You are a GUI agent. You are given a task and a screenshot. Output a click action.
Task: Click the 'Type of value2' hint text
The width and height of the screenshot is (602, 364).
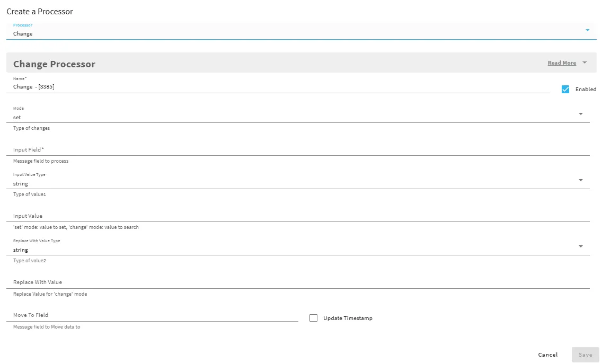click(30, 261)
